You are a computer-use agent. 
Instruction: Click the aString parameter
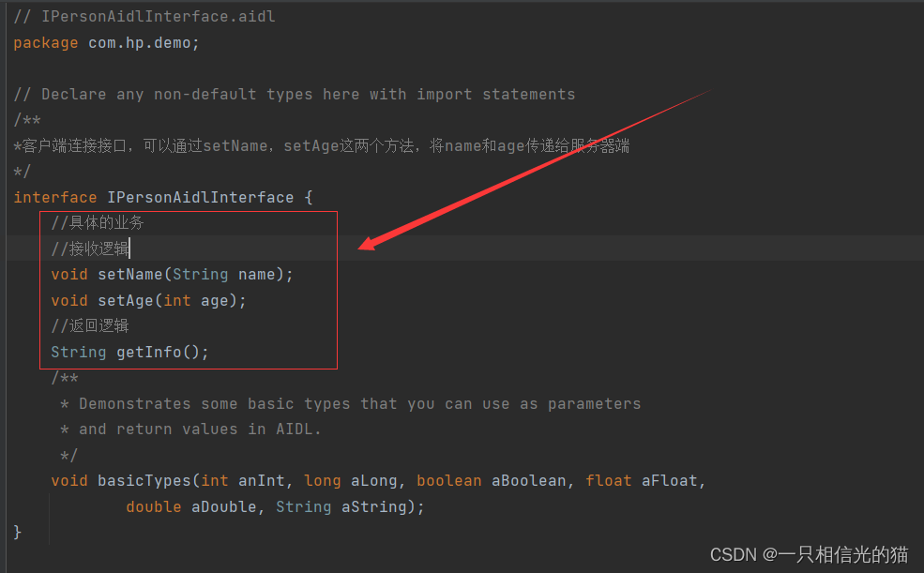[x=378, y=507]
